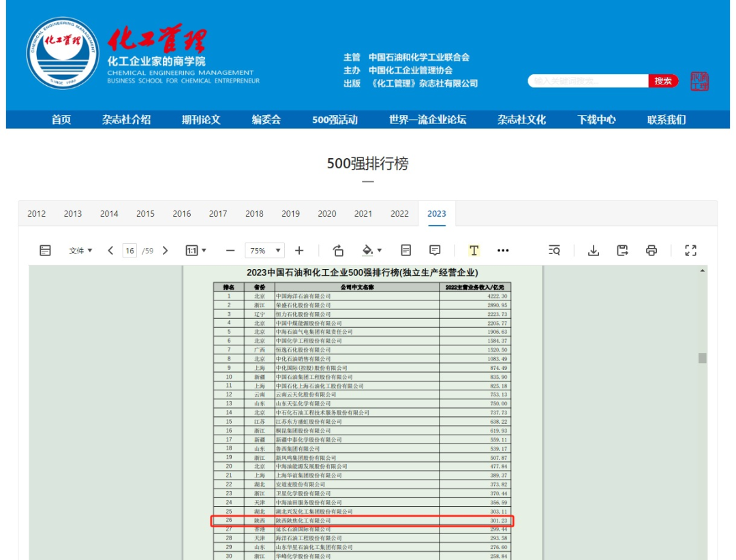Click the scrollbar up arrow

tap(702, 271)
